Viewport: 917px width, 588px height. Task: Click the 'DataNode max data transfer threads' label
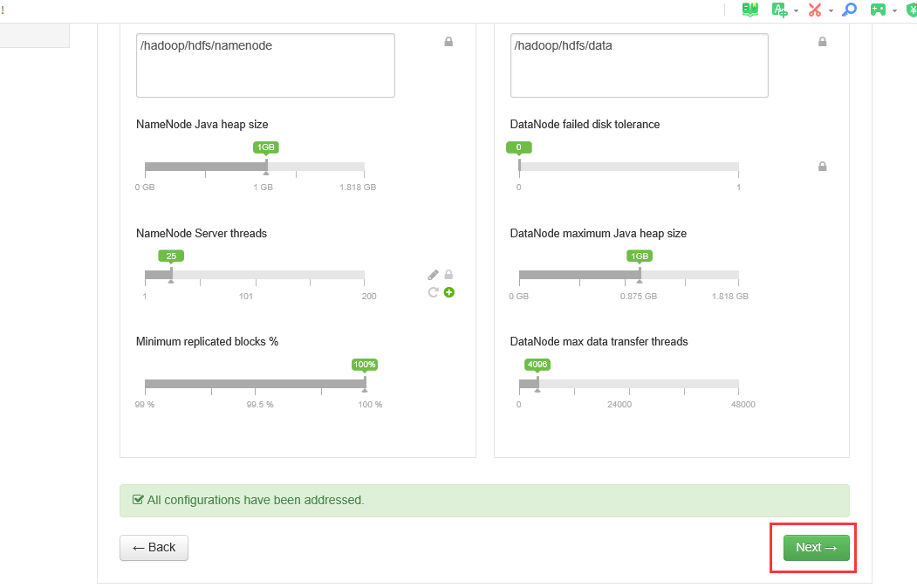[x=599, y=341]
